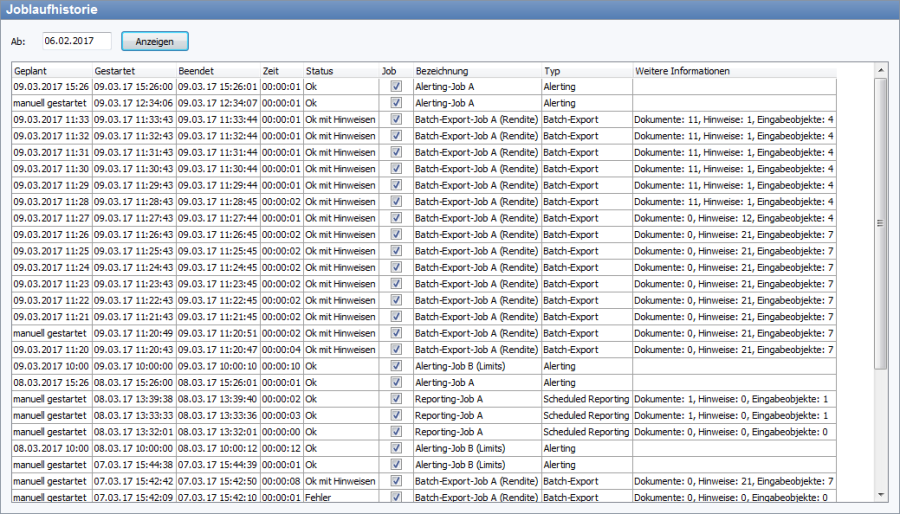Toggle Job checkbox for 08.03.2017 15:26 row
The width and height of the screenshot is (900, 514).
[x=396, y=382]
